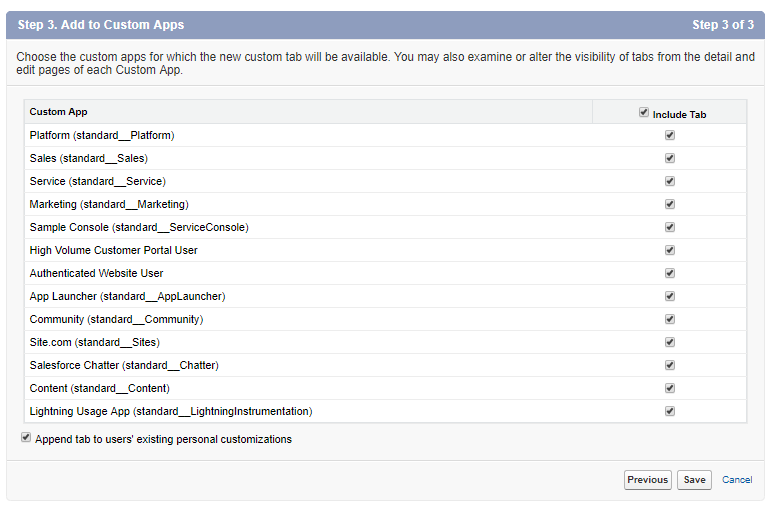This screenshot has width=772, height=507.
Task: Uncheck Lightning Usage App Include Tab
Action: [670, 411]
